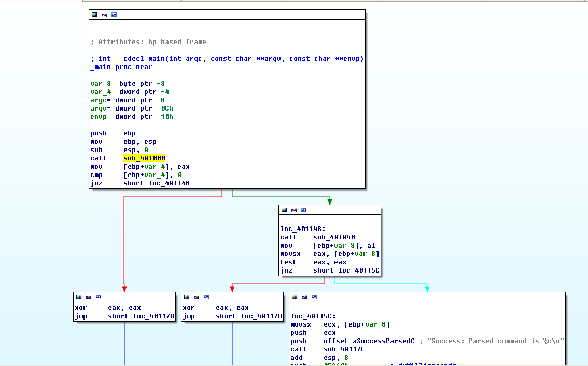Click the "var_4= dword ptr -4" definition
This screenshot has width=588, height=366.
[x=130, y=91]
